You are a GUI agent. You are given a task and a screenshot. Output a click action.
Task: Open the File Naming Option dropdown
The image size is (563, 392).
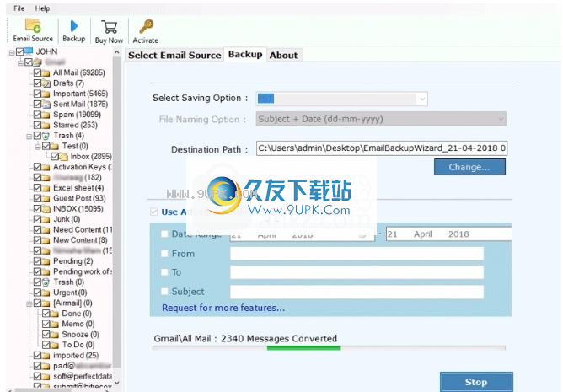381,119
